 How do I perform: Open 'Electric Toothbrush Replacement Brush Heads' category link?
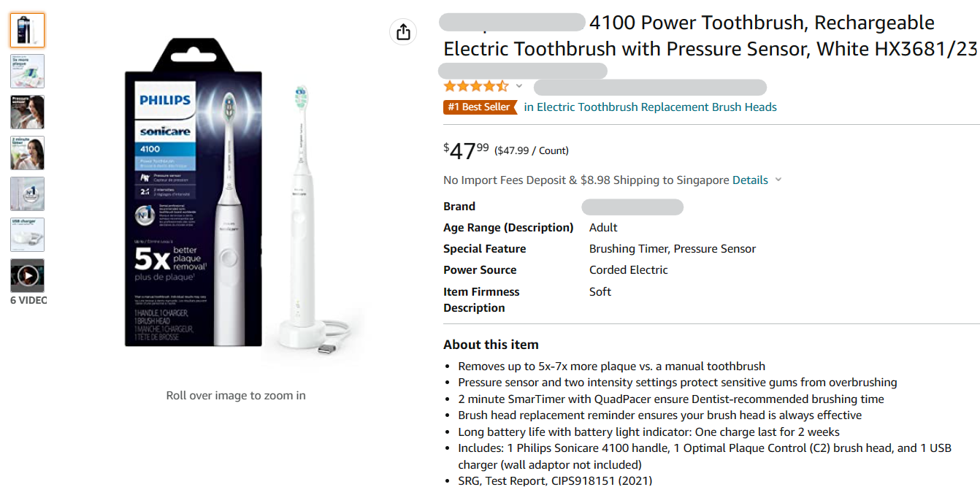[x=650, y=107]
